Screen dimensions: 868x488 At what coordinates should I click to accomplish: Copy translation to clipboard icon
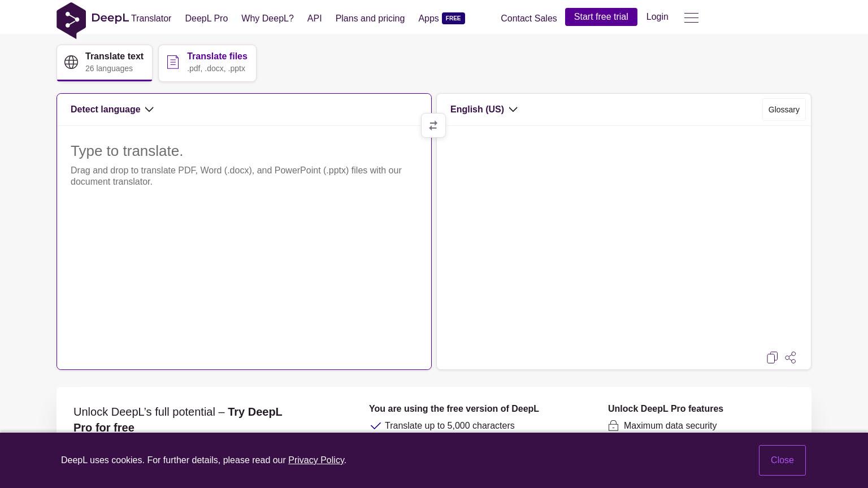(x=772, y=358)
